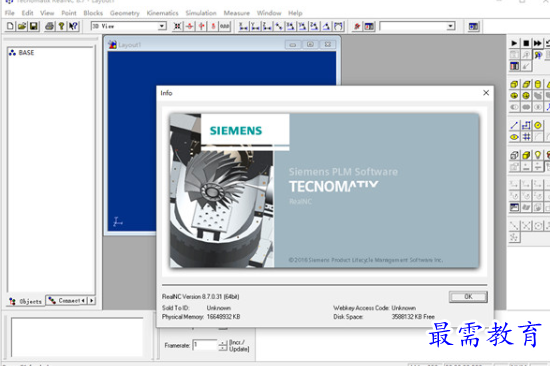Screen dimensions: 550x366
Task: Click the Framerate spinner arrows
Action: pyautogui.click(x=223, y=346)
